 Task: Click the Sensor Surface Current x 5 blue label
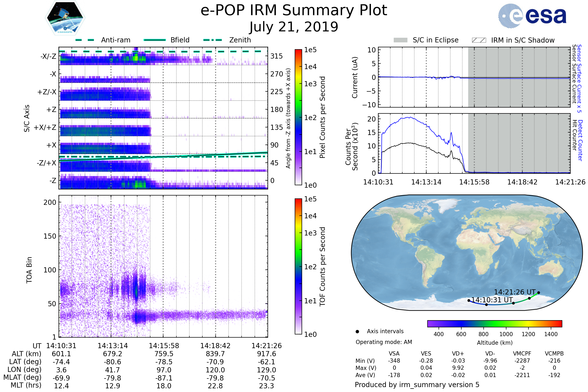tap(579, 78)
